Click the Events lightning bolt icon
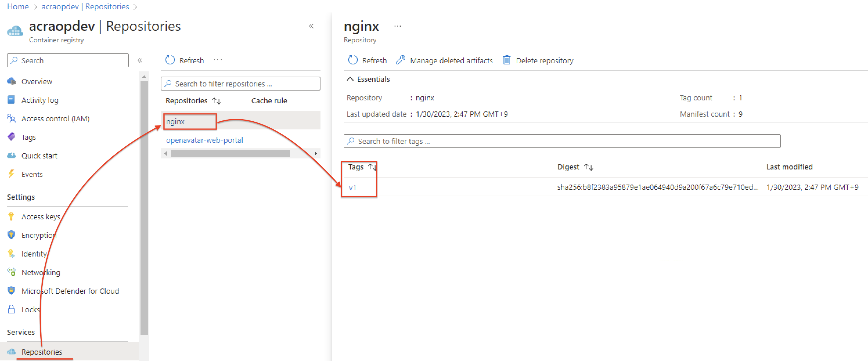 [11, 174]
